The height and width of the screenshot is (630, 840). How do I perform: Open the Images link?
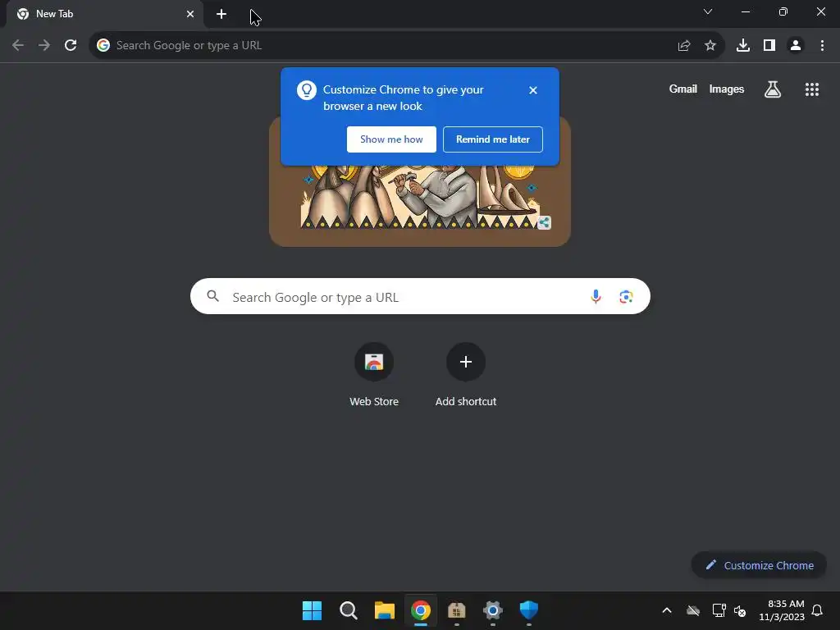click(x=727, y=89)
